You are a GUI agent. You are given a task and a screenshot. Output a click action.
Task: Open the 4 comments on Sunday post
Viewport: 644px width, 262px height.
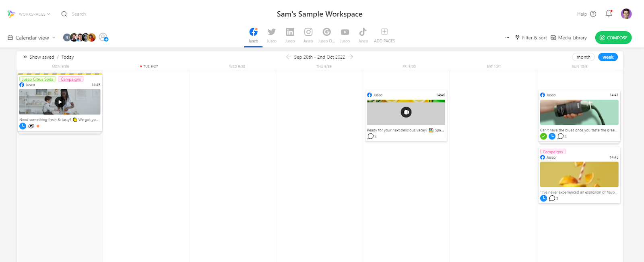point(562,136)
